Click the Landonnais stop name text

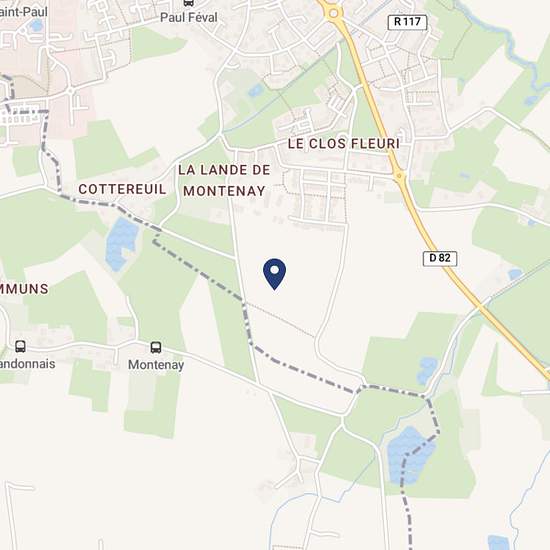(x=27, y=364)
